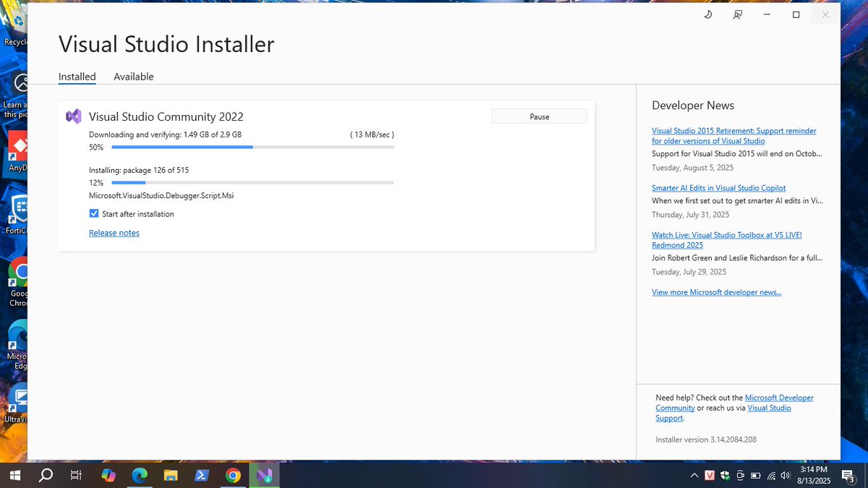Image resolution: width=868 pixels, height=488 pixels.
Task: Open PowerShell from the taskbar
Action: 202,475
